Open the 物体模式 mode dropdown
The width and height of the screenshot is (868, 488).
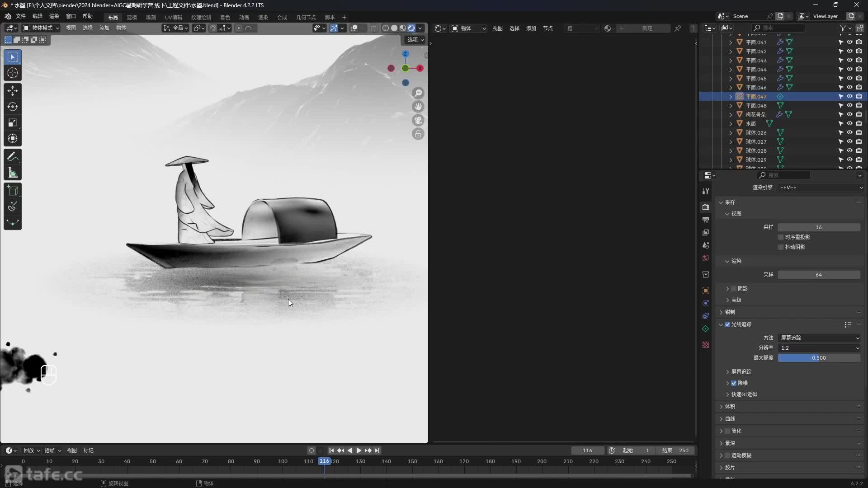(x=41, y=28)
